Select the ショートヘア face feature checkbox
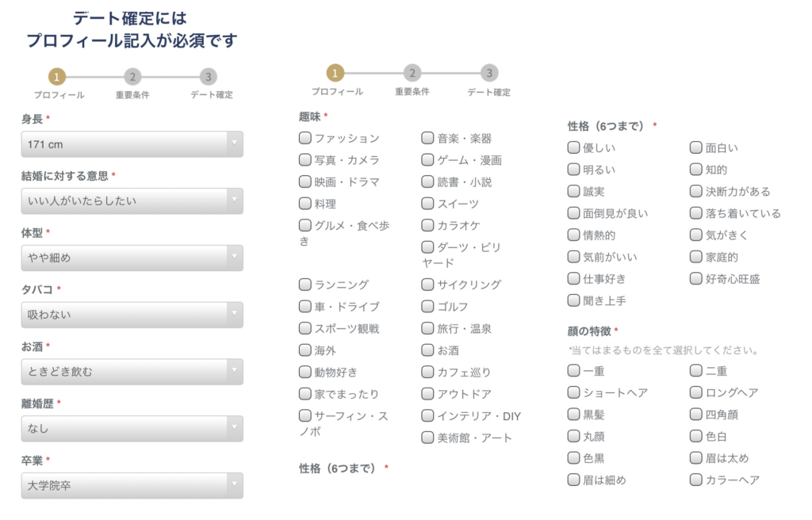Viewport: 812px width, 520px height. pos(573,392)
